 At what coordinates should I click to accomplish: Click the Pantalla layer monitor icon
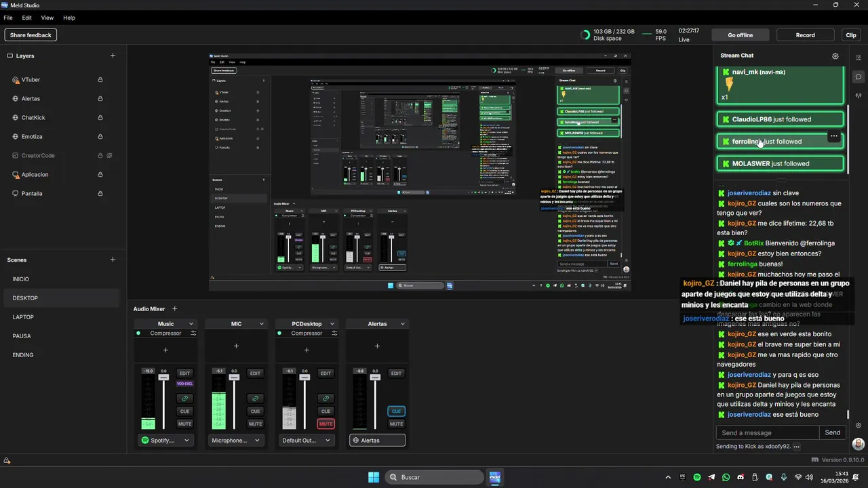pos(16,194)
